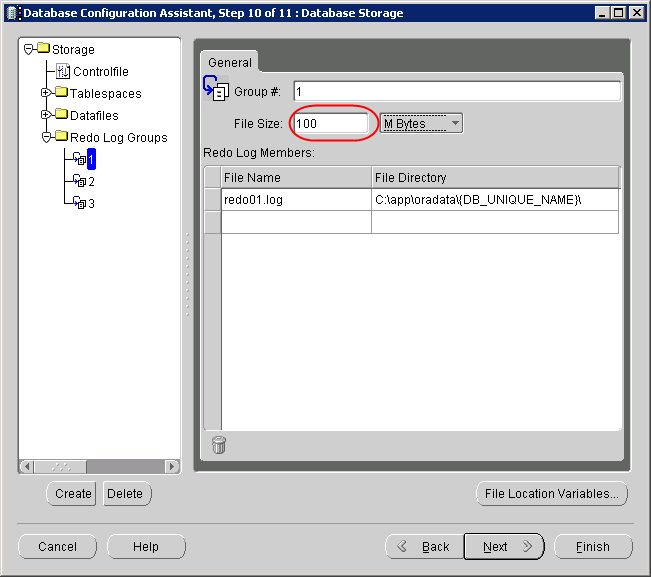The width and height of the screenshot is (651, 577).
Task: Click the Redo Log Groups folder icon
Action: pos(61,136)
